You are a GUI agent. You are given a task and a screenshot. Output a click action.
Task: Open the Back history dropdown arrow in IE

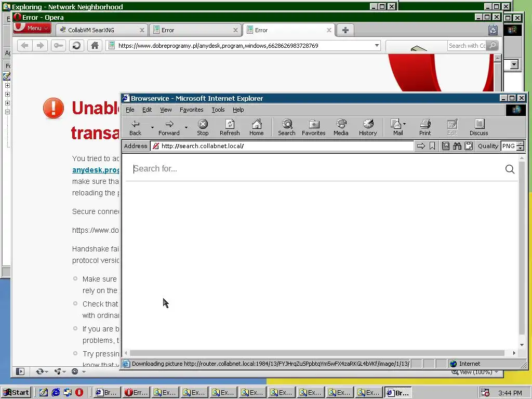pyautogui.click(x=152, y=128)
